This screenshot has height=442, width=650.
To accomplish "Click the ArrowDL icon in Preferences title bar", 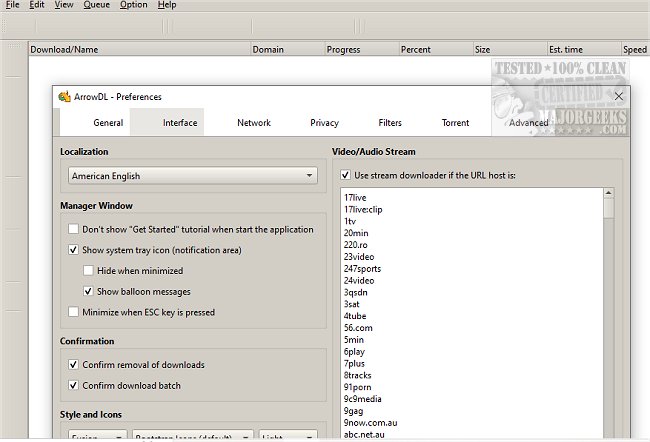I will 65,97.
